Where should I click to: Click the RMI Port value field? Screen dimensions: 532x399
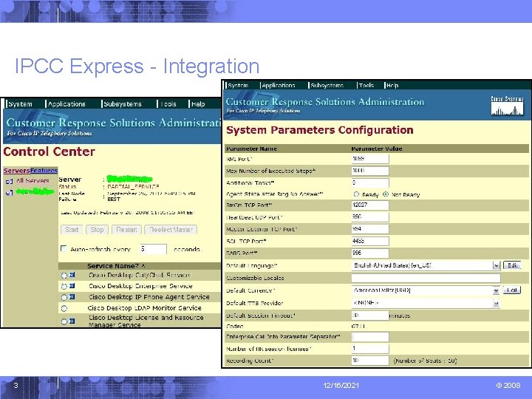pos(370,159)
